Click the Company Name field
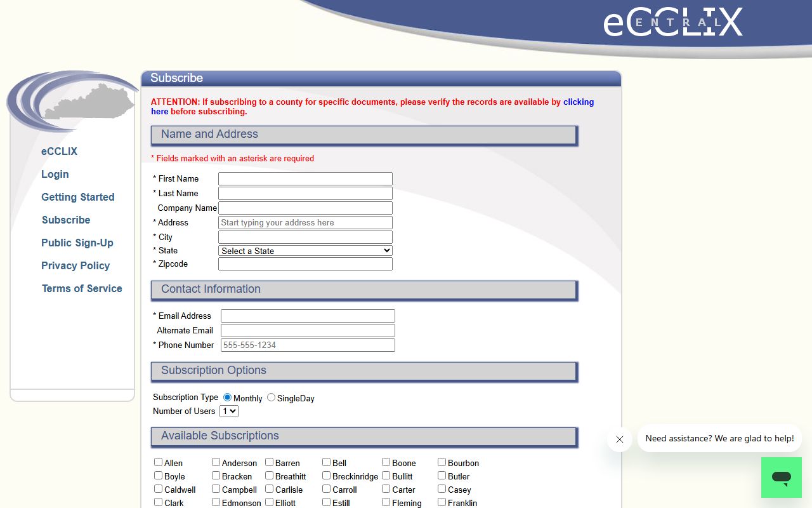 [305, 208]
